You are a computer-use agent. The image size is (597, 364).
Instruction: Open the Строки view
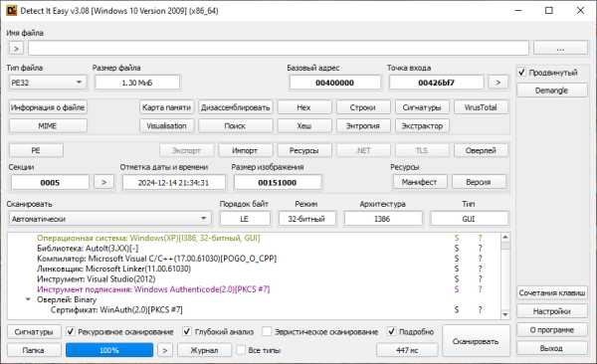363,107
